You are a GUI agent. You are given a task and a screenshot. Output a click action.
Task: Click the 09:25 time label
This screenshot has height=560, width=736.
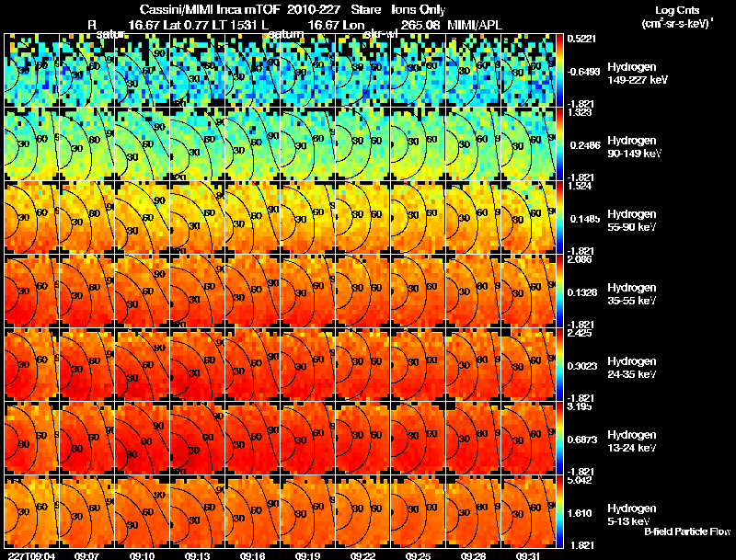[x=419, y=555]
